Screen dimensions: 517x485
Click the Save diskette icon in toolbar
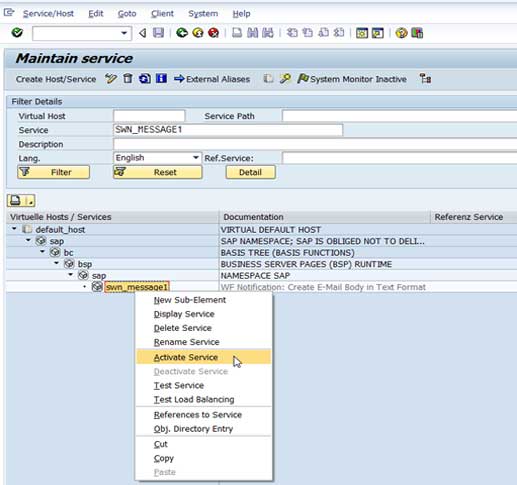158,33
